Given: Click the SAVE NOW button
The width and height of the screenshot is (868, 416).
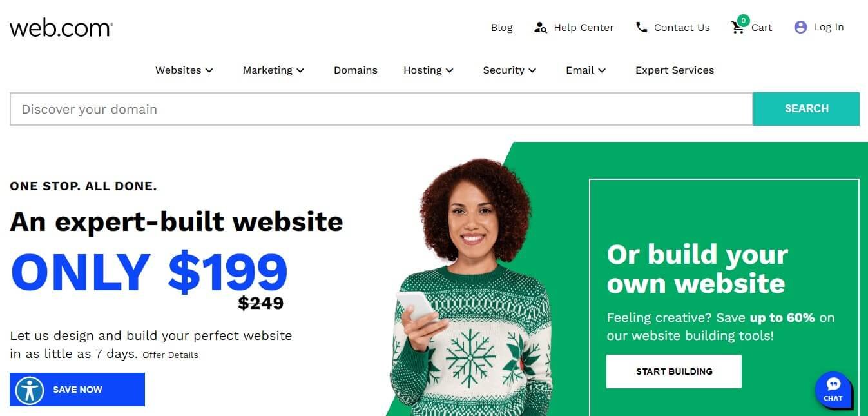Looking at the screenshot, I should click(77, 390).
